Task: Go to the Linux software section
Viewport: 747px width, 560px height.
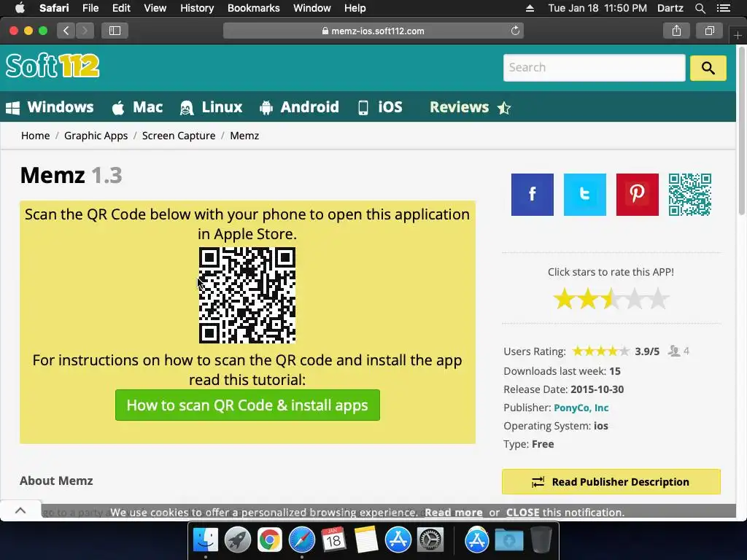Action: point(211,107)
